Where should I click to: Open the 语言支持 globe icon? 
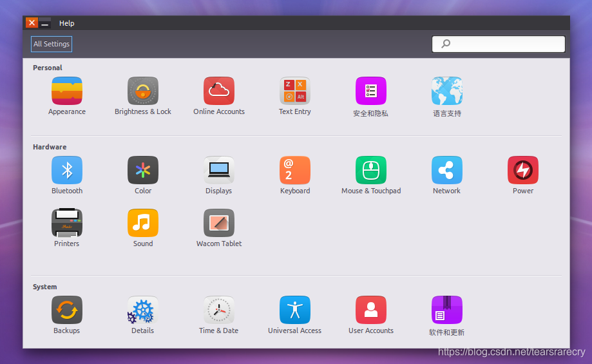tap(447, 91)
